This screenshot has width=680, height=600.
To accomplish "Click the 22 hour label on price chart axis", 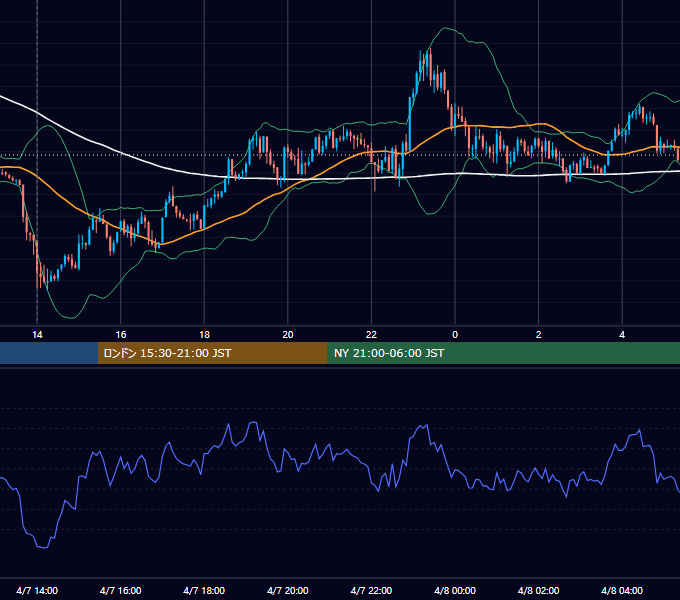I will click(371, 335).
